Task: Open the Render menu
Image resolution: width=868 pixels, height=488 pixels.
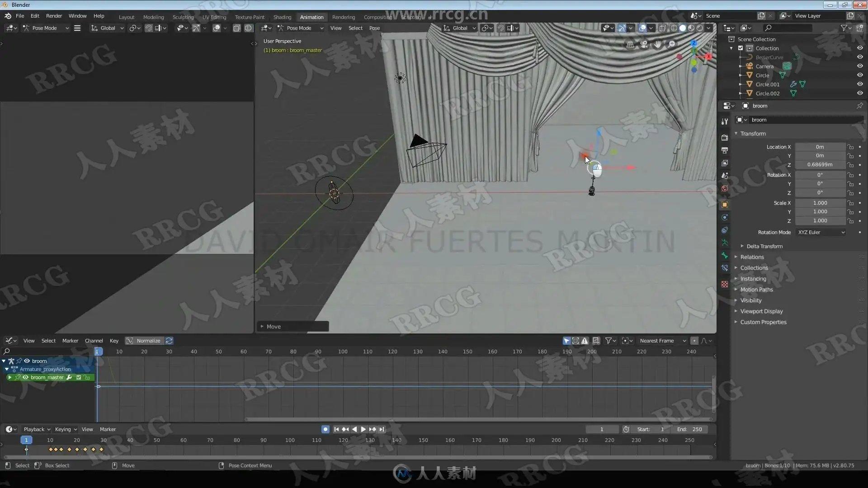Action: pos(54,16)
